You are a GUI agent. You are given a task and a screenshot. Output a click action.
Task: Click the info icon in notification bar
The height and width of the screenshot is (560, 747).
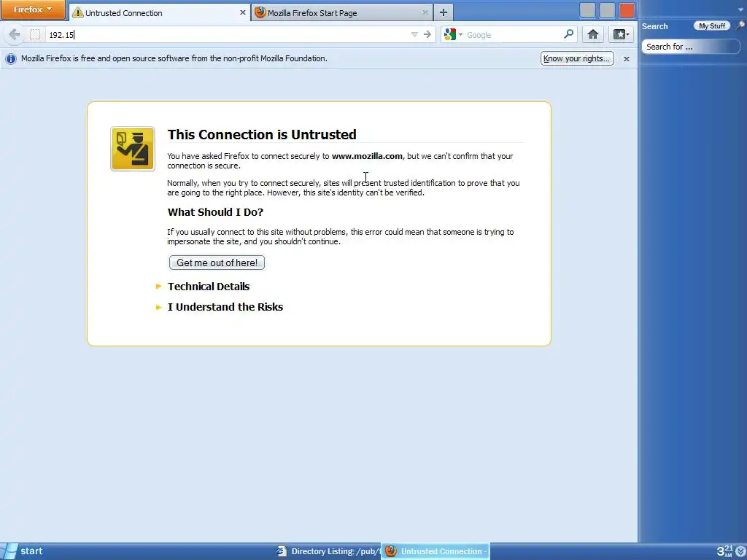pos(10,58)
